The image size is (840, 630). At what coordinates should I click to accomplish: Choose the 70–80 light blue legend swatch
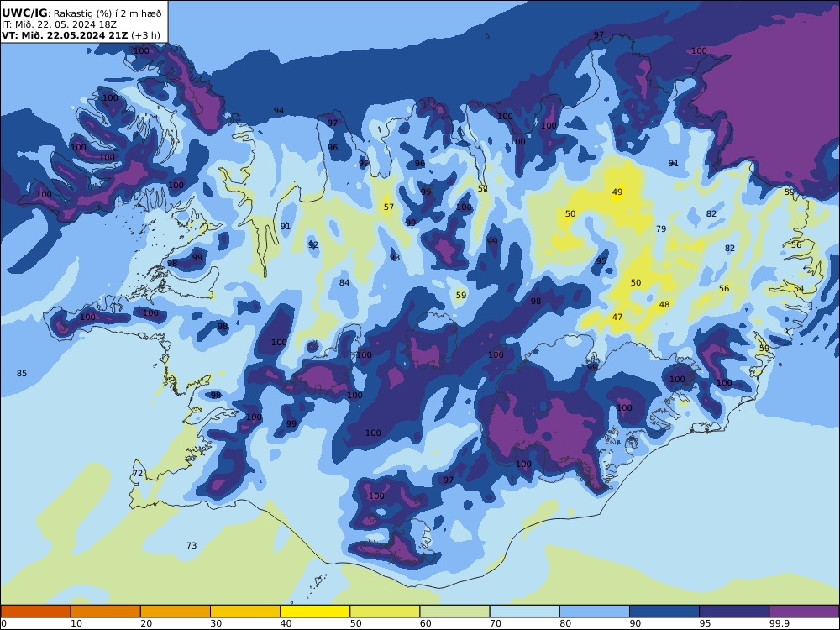tap(524, 612)
